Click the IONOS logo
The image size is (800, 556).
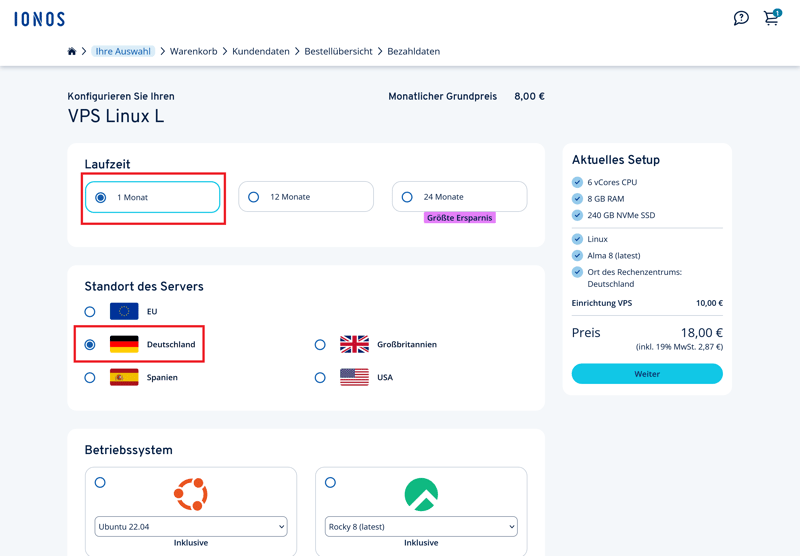[x=39, y=19]
